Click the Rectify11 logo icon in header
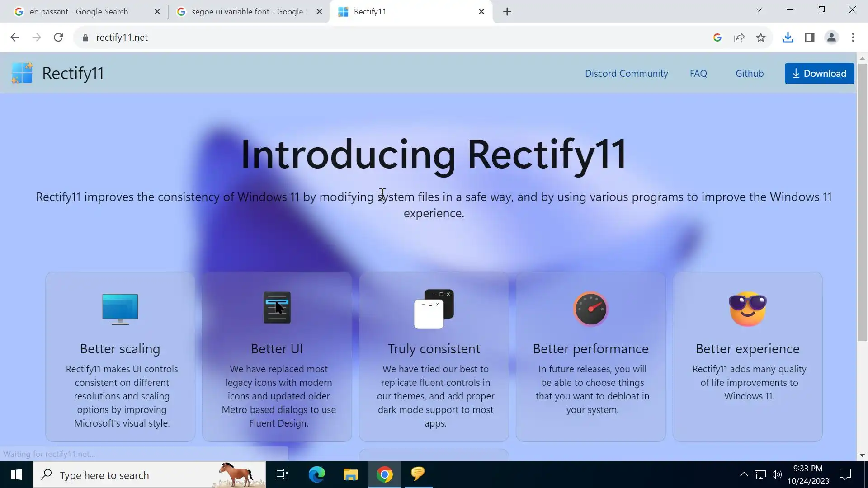Screen dimensions: 868x488 (22, 73)
